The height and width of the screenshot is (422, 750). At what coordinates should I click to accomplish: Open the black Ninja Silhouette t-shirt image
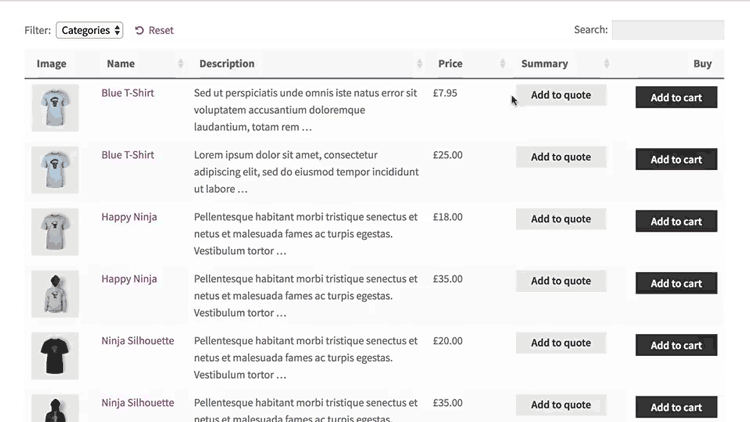pos(55,355)
